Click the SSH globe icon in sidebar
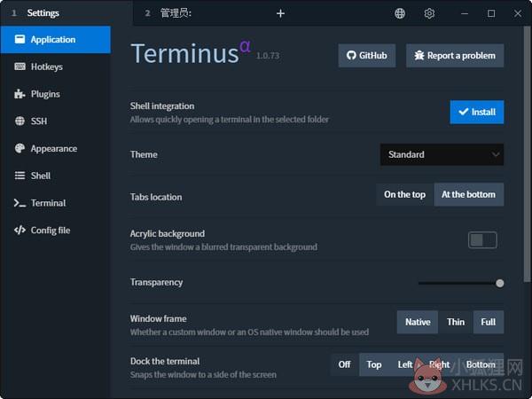532x399 pixels. click(20, 121)
